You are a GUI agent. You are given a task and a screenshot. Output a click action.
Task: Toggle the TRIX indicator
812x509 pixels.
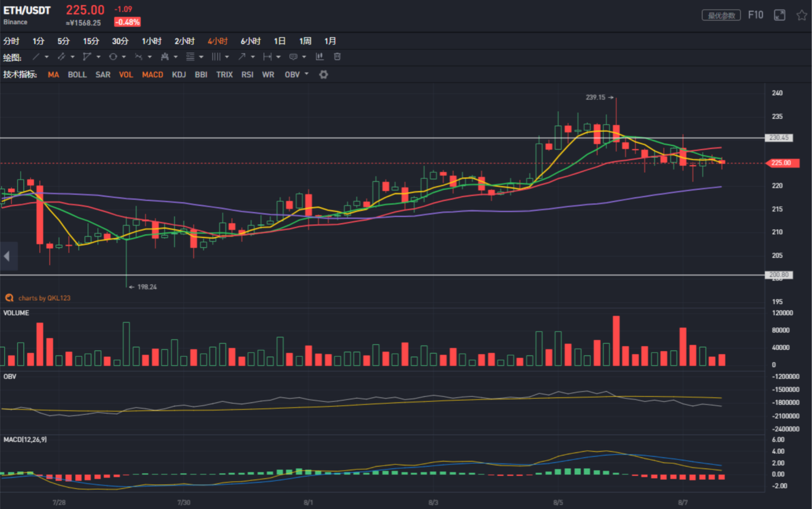[224, 74]
